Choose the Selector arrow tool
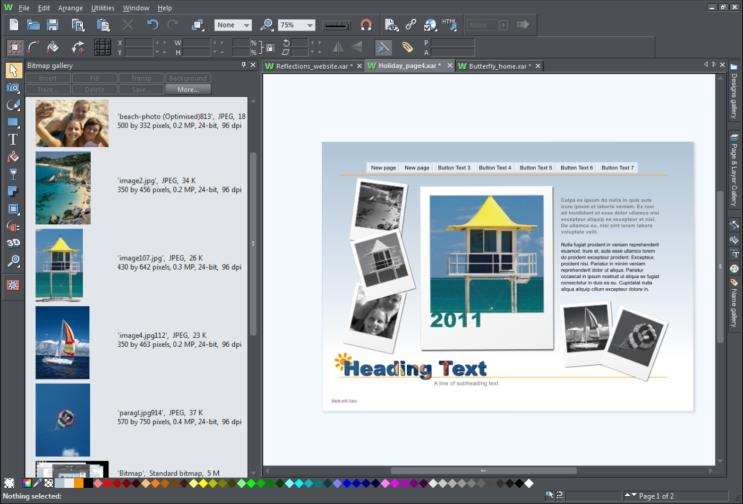743x504 pixels. (x=13, y=70)
